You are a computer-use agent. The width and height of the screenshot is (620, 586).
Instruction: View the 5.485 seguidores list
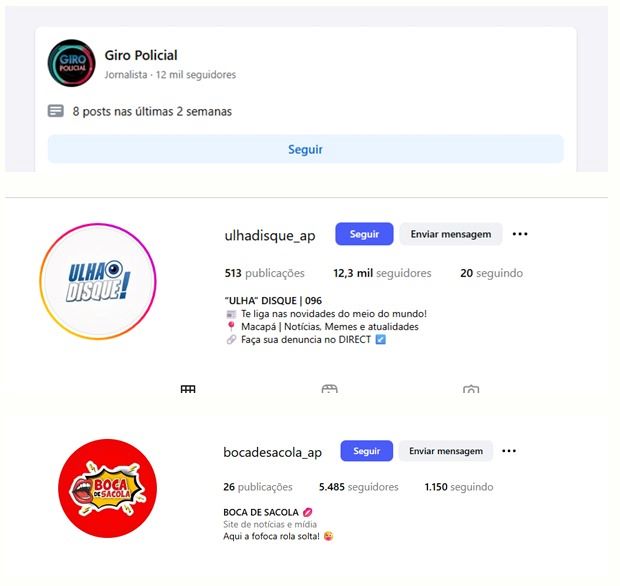coord(359,487)
